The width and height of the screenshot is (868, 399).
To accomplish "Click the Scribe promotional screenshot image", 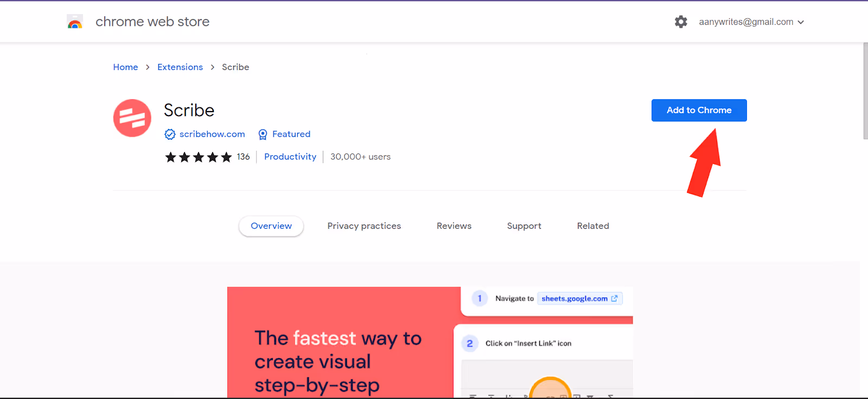I will 430,343.
